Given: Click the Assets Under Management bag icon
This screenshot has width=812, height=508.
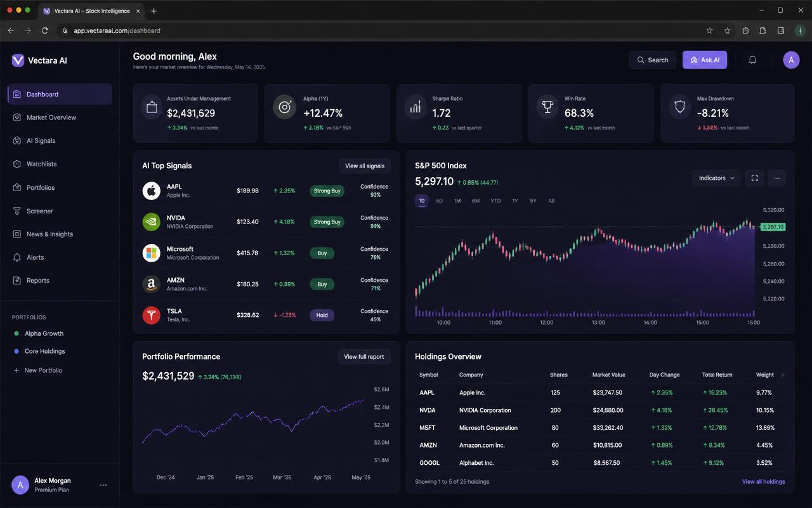Looking at the screenshot, I should 152,107.
